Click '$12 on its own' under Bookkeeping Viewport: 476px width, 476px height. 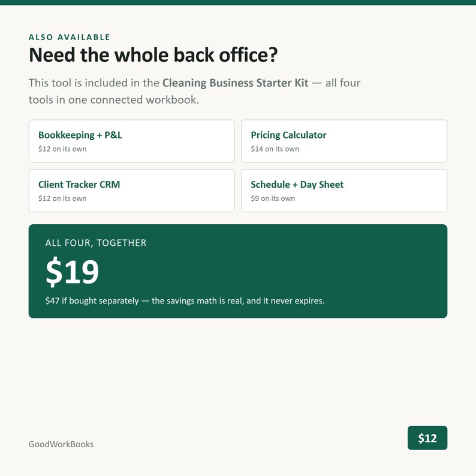62,149
